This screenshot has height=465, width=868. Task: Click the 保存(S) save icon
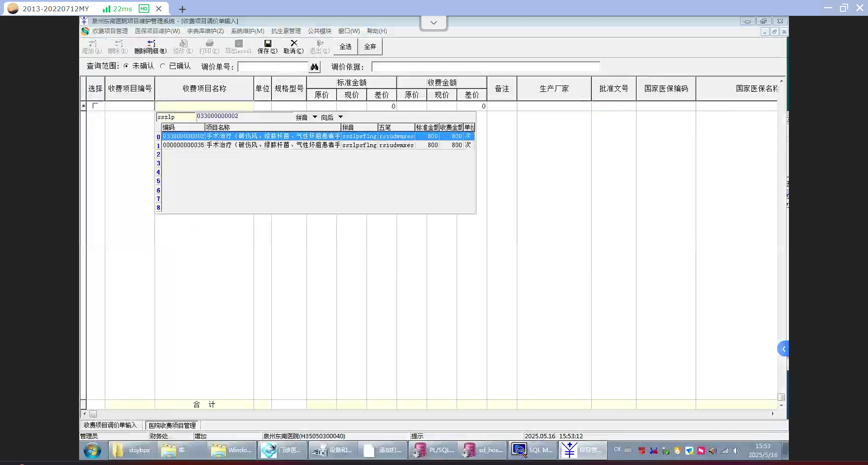pyautogui.click(x=268, y=43)
